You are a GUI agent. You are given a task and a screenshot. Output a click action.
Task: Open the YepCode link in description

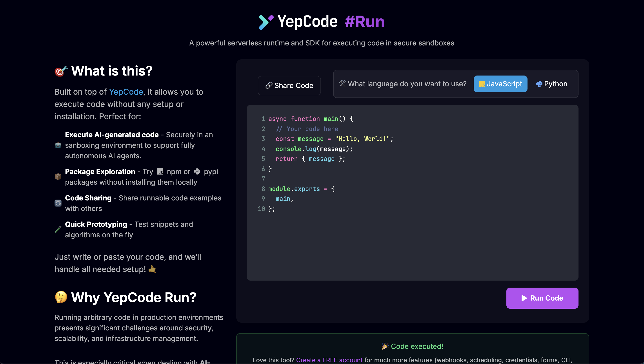click(x=126, y=92)
